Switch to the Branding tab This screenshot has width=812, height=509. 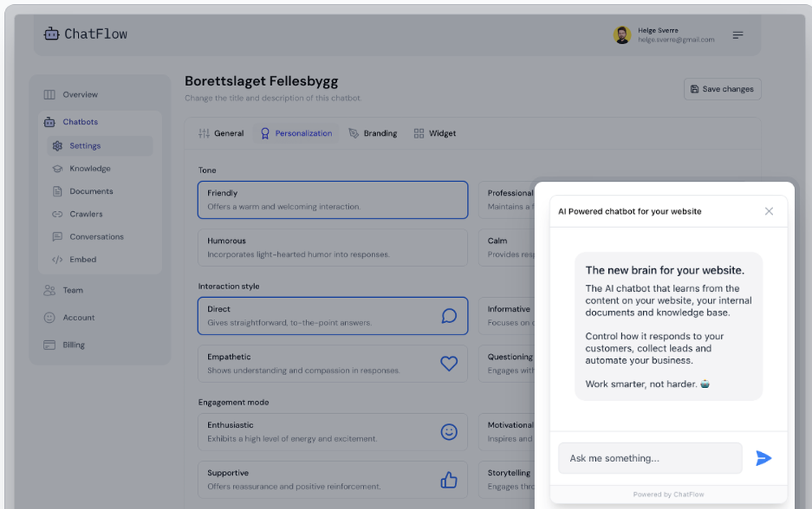374,133
